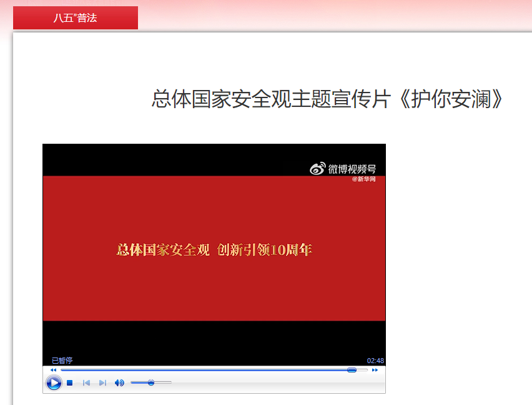
Task: Skip to next track icon
Action: (x=102, y=382)
